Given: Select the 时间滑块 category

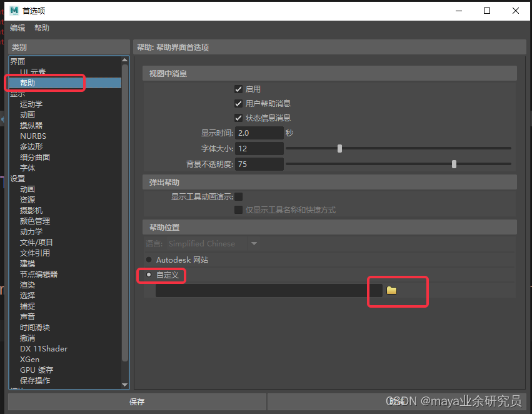Looking at the screenshot, I should click(x=35, y=328).
